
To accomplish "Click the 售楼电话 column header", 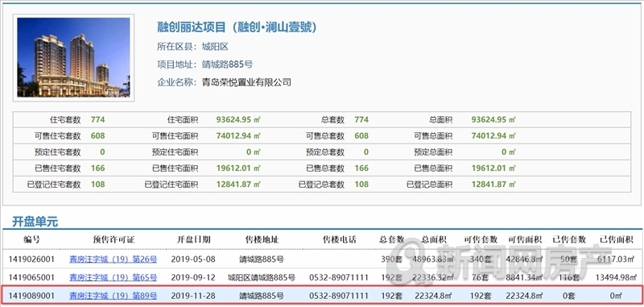I will point(339,239).
